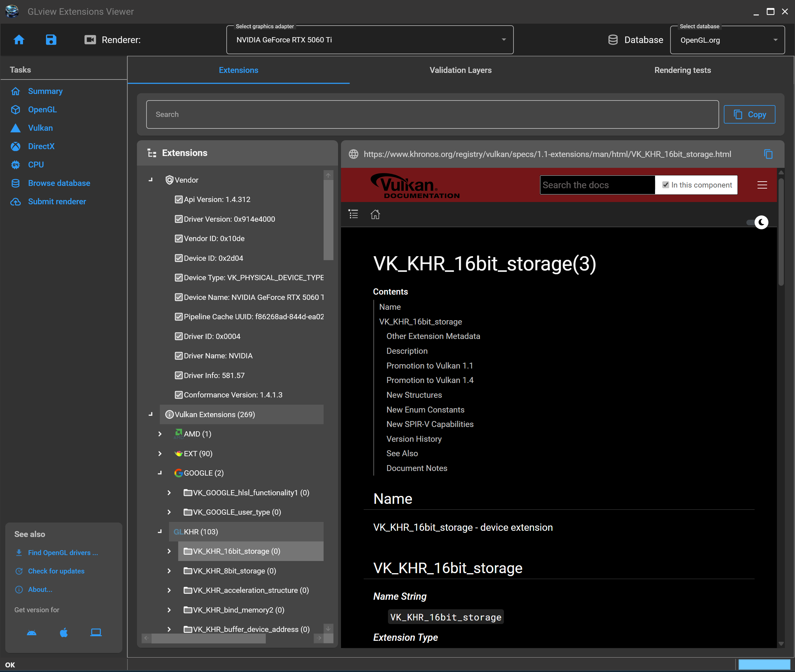
Task: Click the extensions Search field
Action: tap(432, 114)
